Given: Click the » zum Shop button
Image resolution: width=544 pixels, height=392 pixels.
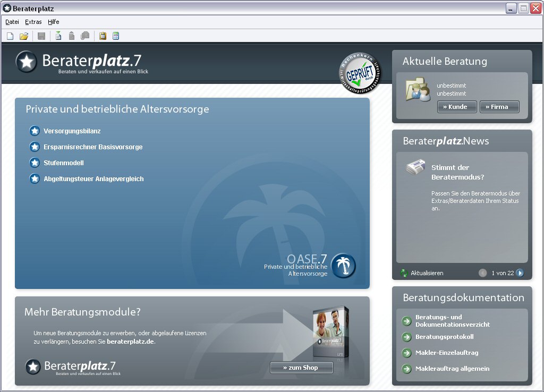Looking at the screenshot, I should coord(302,368).
